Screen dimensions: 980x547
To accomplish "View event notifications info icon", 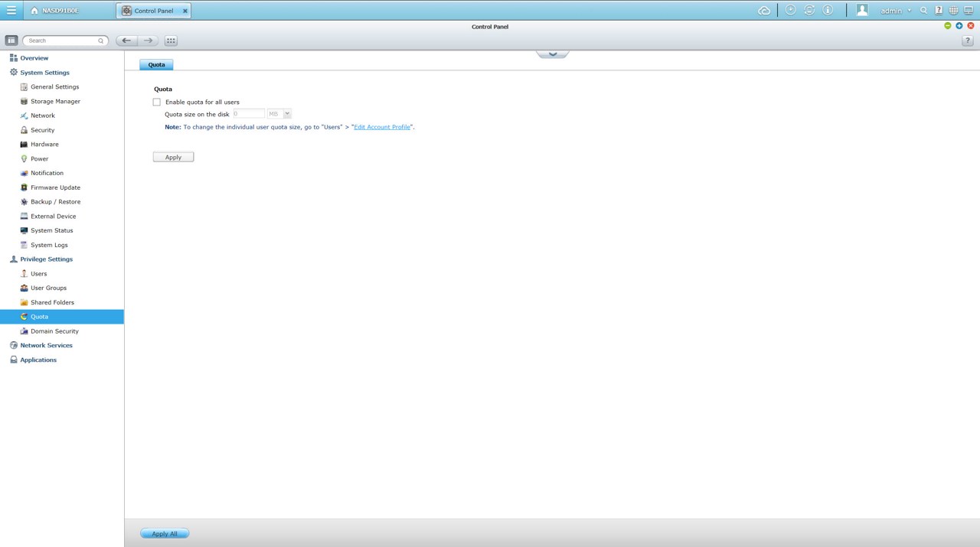I will [828, 11].
